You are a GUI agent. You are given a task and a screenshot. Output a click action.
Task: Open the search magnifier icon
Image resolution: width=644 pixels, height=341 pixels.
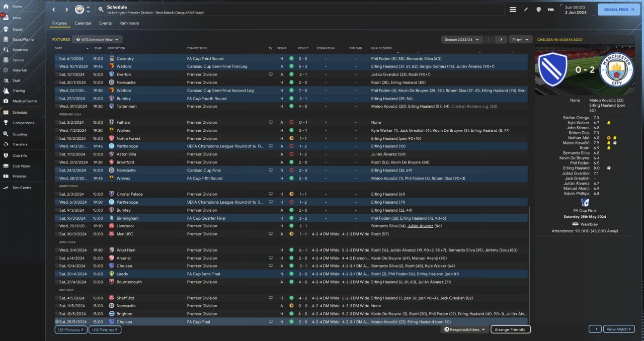coord(101,10)
